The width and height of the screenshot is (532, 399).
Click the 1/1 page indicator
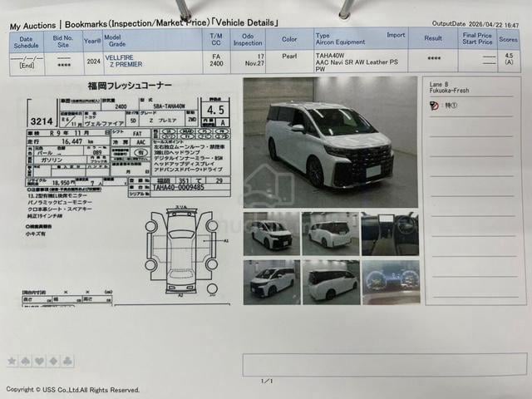coord(267,381)
